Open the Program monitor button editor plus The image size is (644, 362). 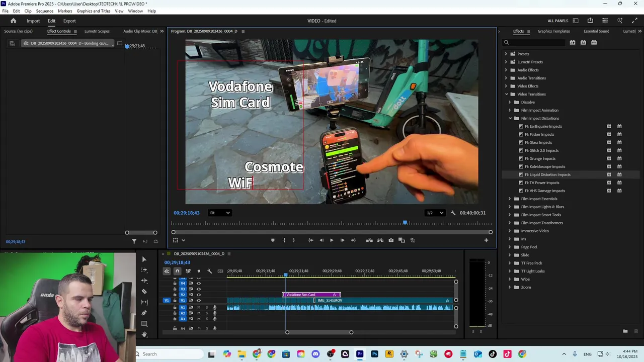coord(486,240)
